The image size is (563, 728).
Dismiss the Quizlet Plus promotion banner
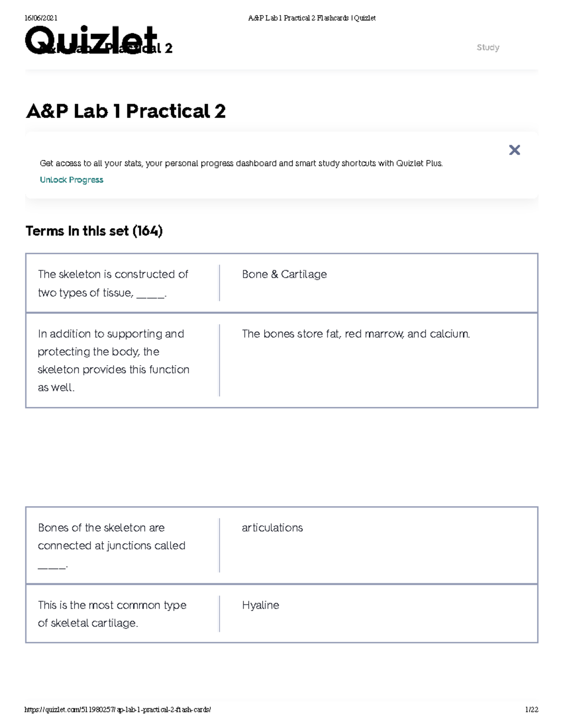tap(515, 149)
